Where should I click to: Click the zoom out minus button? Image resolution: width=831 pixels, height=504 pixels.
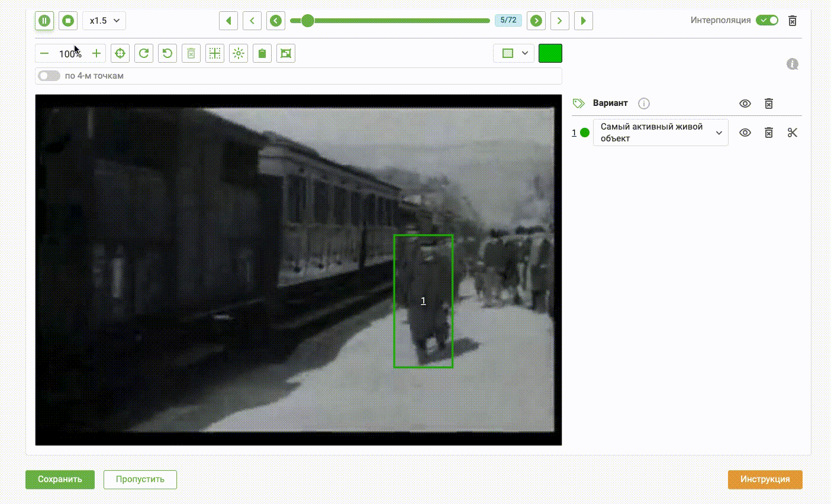point(44,54)
